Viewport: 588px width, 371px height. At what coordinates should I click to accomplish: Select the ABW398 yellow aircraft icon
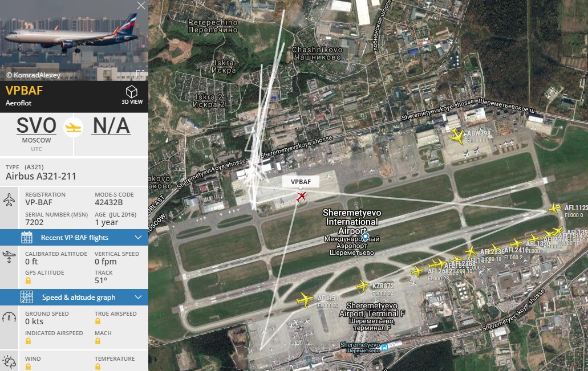pyautogui.click(x=457, y=136)
